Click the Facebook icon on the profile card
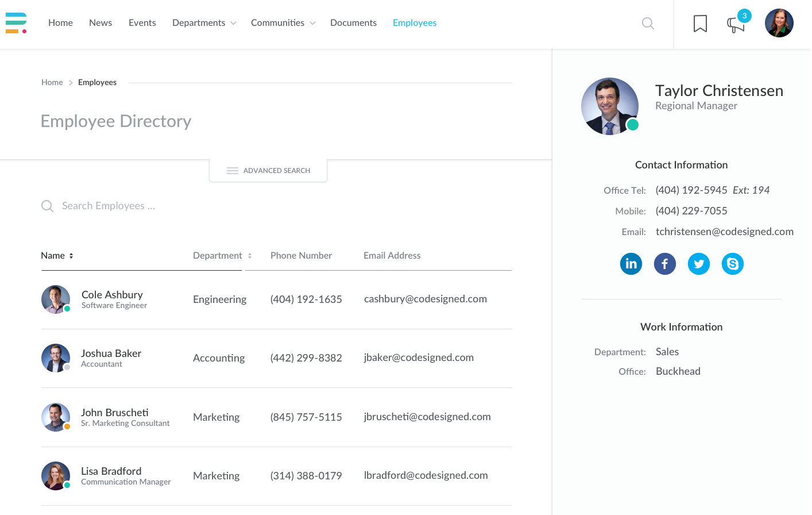The image size is (812, 515). (665, 263)
